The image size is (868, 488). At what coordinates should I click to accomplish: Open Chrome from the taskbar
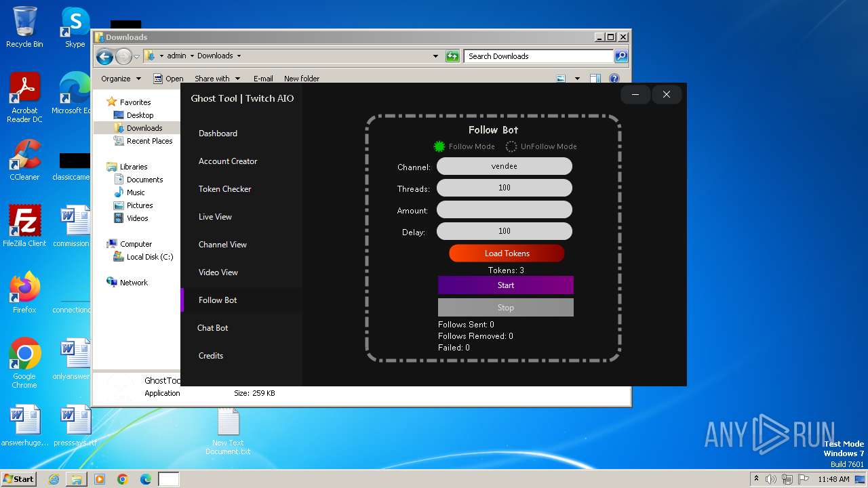pyautogui.click(x=123, y=479)
